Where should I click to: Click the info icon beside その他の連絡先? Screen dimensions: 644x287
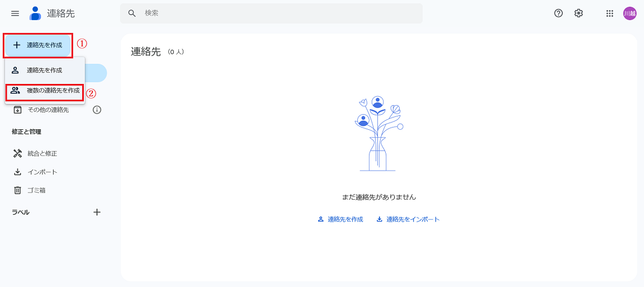97,110
